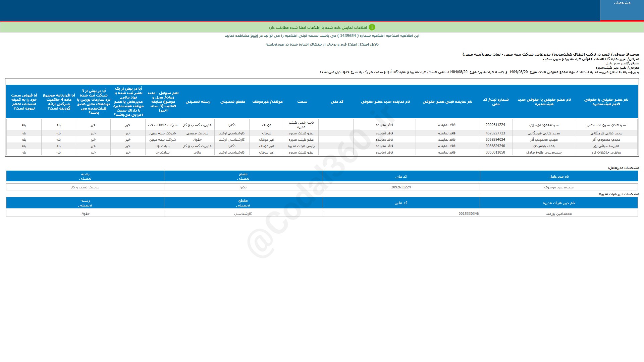Click the شماره ثبت/ کد ملی column header

pyautogui.click(x=495, y=102)
